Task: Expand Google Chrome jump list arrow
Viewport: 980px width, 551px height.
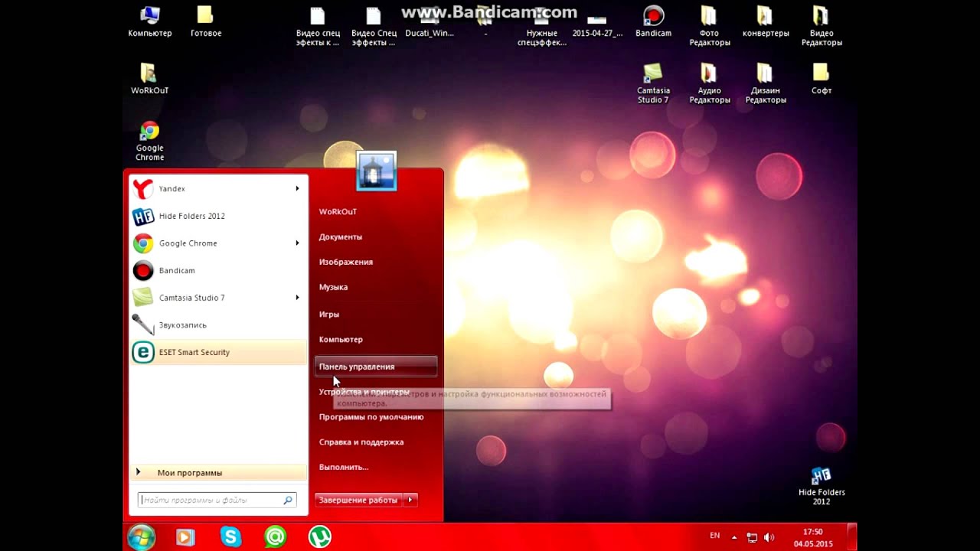Action: pos(297,243)
